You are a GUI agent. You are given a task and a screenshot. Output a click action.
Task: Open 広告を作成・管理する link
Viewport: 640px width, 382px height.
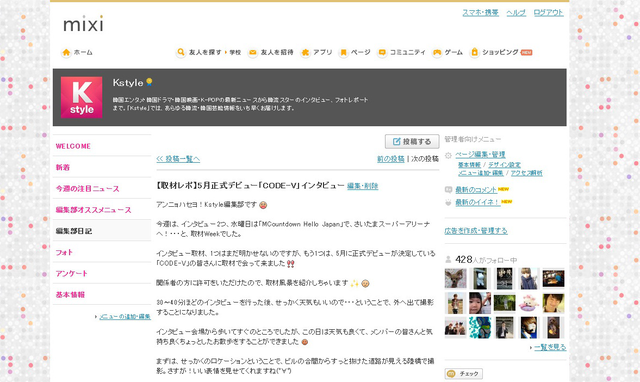476,231
